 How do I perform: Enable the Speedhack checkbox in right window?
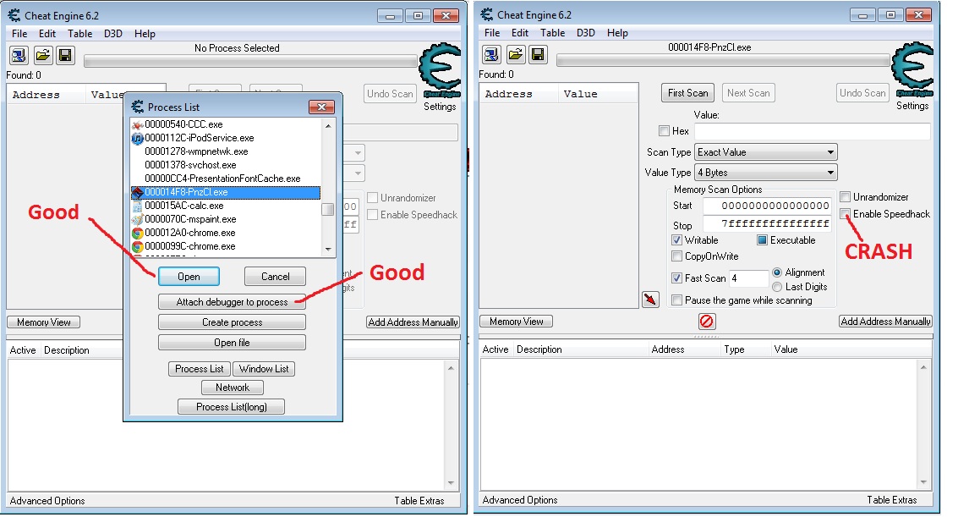tap(846, 214)
